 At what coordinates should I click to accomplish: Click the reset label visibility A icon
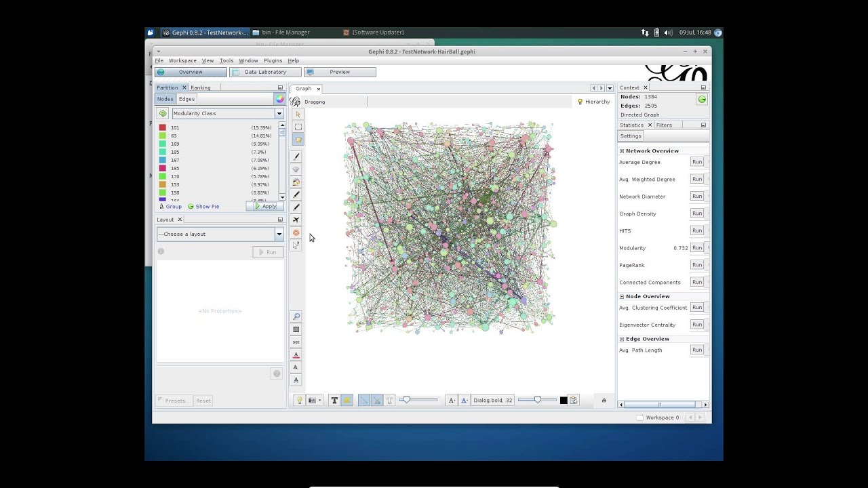pos(296,367)
